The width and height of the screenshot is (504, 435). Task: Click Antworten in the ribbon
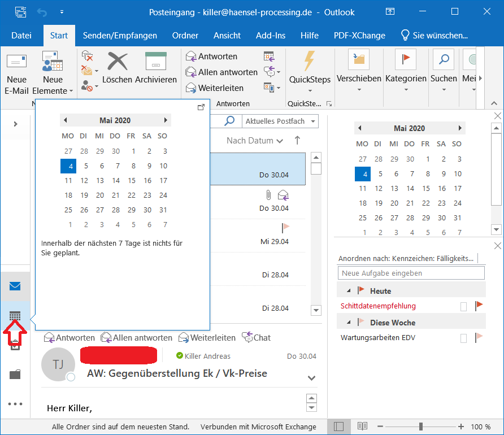pos(211,56)
